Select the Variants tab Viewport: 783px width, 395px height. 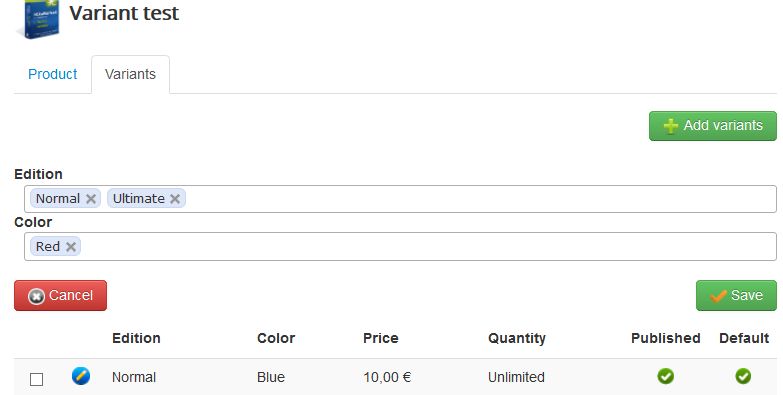130,74
